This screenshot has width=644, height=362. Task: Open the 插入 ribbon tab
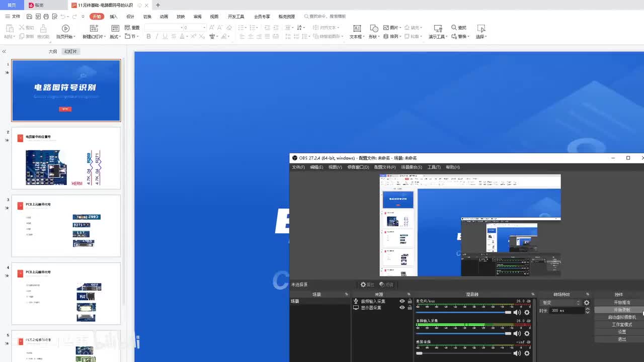click(114, 17)
